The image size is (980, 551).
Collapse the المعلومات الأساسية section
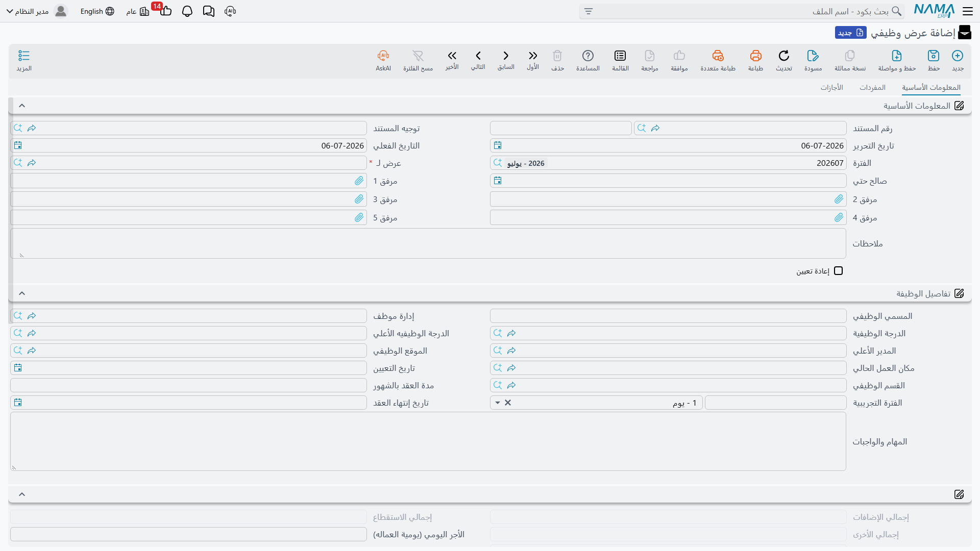point(22,106)
